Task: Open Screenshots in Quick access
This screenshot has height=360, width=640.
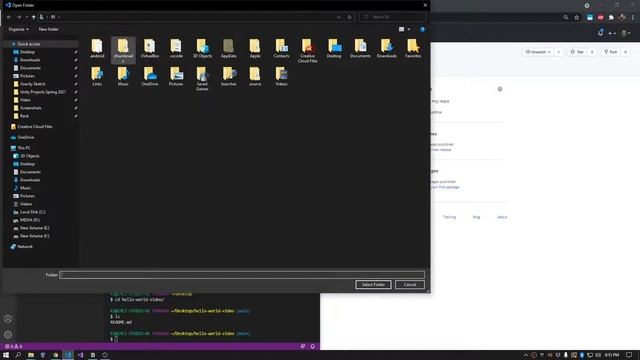Action: 31,108
